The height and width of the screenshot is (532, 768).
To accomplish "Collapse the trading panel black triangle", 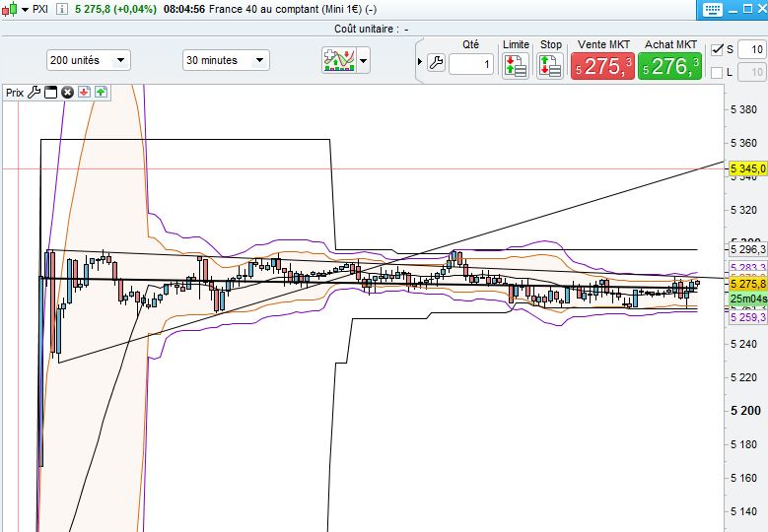I will 420,62.
